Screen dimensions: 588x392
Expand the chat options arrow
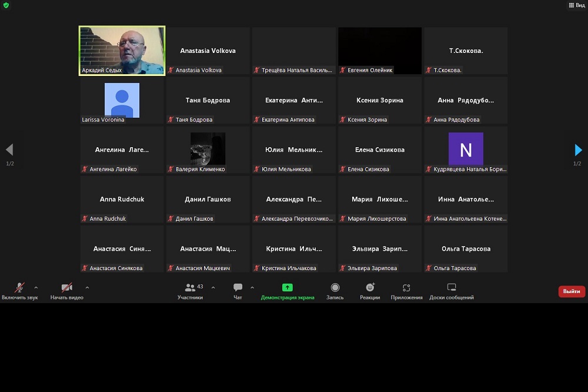252,288
